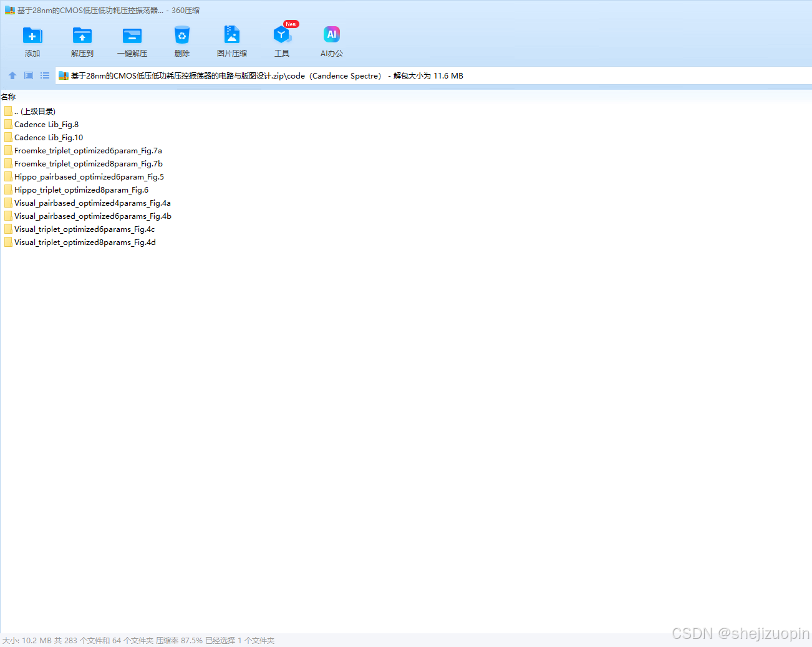The width and height of the screenshot is (812, 647).
Task: Click the 一键解压 one-click extract icon
Action: (132, 36)
